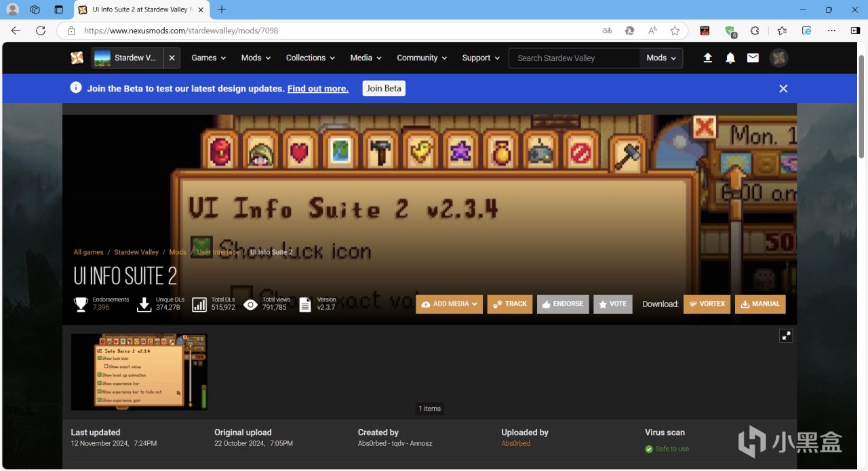Click the Join Beta button
868x471 pixels.
(x=384, y=88)
